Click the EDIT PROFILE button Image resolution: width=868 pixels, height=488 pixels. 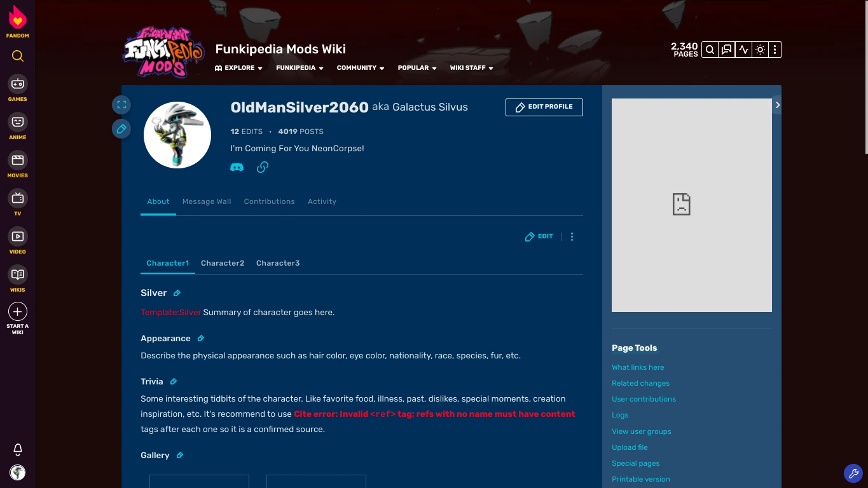(x=544, y=107)
